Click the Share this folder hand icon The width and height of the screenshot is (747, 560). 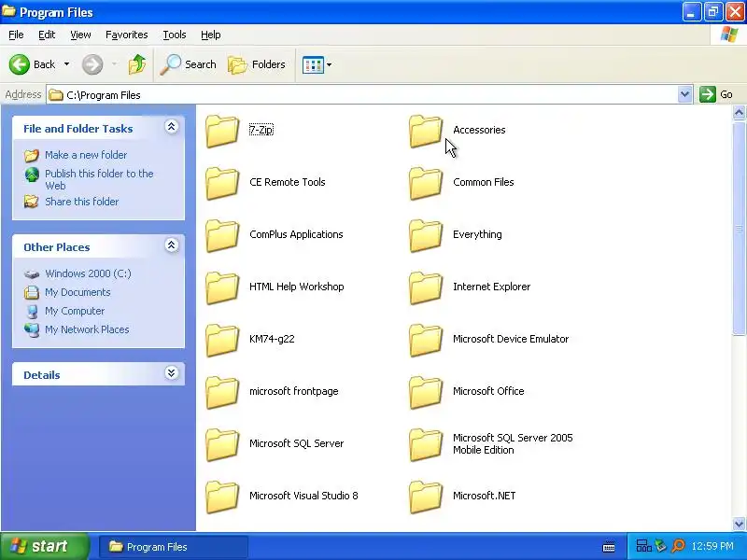[x=32, y=202]
